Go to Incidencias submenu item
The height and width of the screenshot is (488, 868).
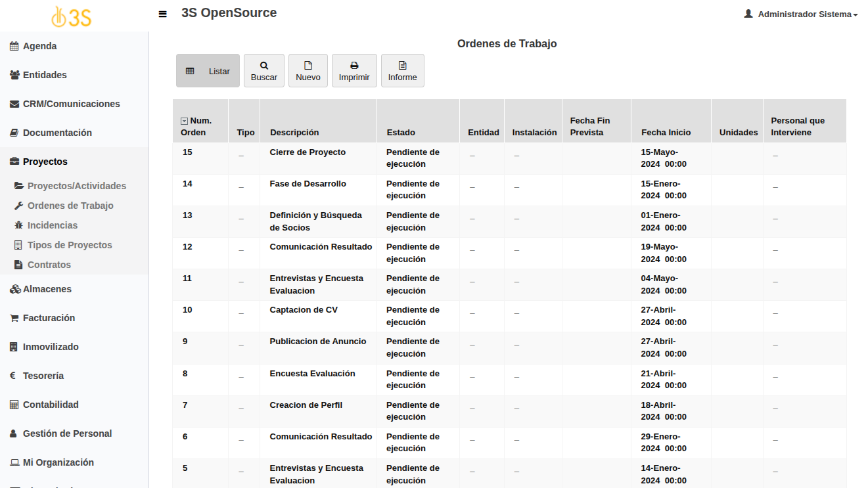pos(52,225)
